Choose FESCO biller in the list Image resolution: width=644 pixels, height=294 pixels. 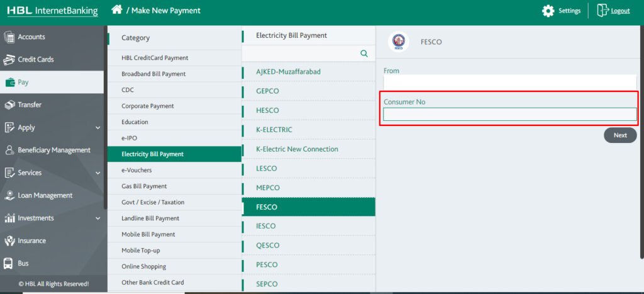coord(308,207)
